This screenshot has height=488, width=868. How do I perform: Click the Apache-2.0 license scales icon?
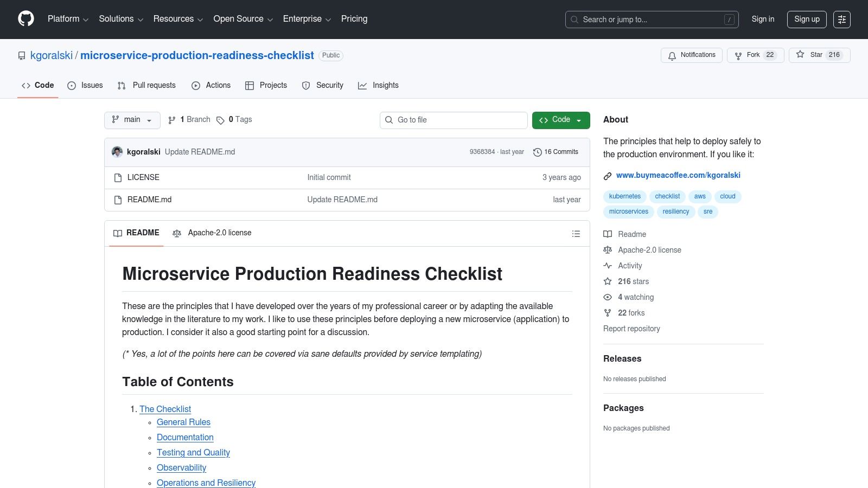(177, 233)
